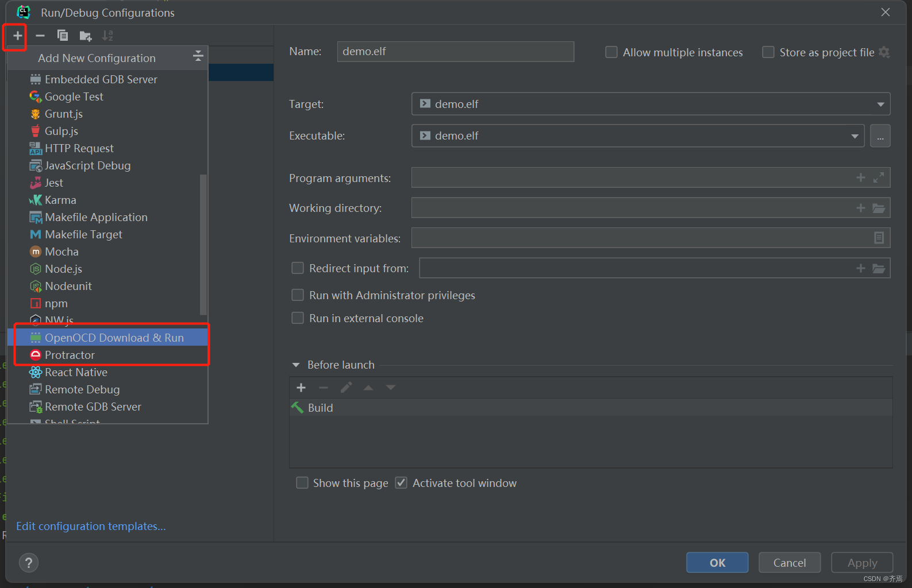Screen dimensions: 912x588
Task: Open the Target dropdown
Action: [651, 104]
